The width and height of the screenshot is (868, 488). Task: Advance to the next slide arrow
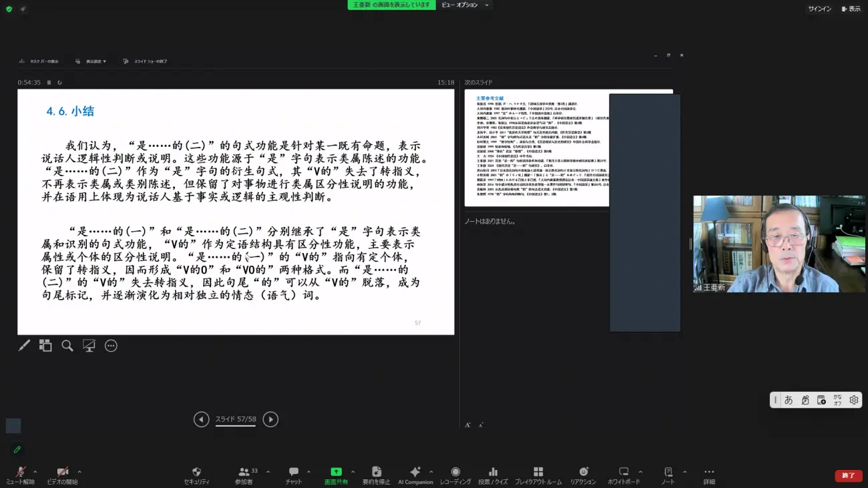[270, 419]
